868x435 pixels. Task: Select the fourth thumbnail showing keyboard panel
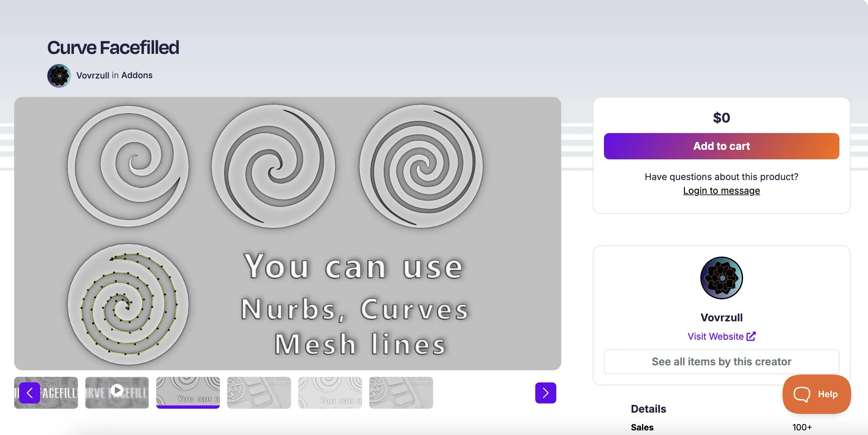tap(259, 393)
